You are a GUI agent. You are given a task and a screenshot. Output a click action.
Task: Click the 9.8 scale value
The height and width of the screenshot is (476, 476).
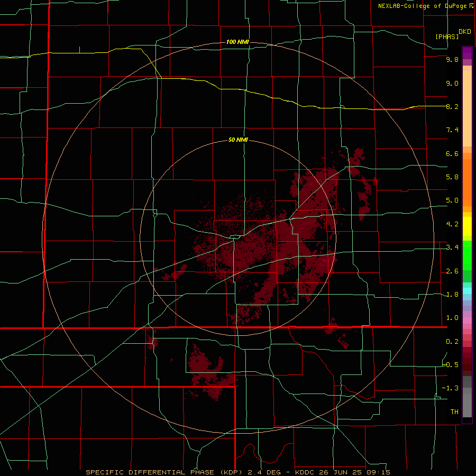452,60
